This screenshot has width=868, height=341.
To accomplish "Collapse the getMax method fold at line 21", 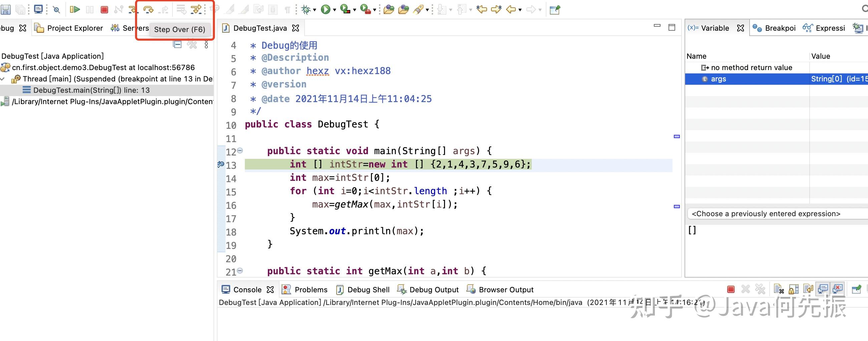I will 240,271.
